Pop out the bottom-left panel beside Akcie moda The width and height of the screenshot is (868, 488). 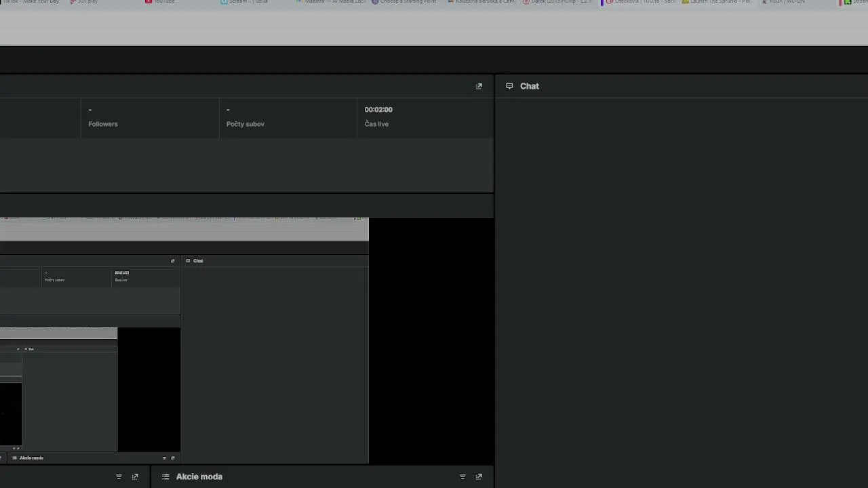[135, 476]
